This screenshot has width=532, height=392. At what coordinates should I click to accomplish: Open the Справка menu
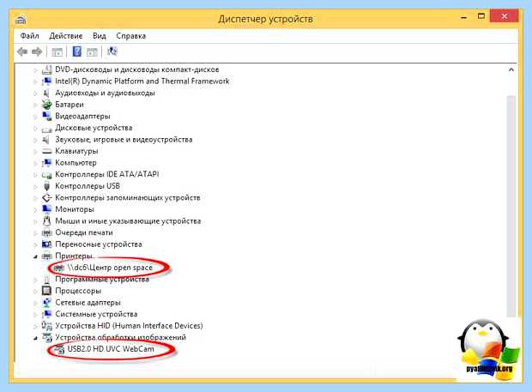pos(131,36)
